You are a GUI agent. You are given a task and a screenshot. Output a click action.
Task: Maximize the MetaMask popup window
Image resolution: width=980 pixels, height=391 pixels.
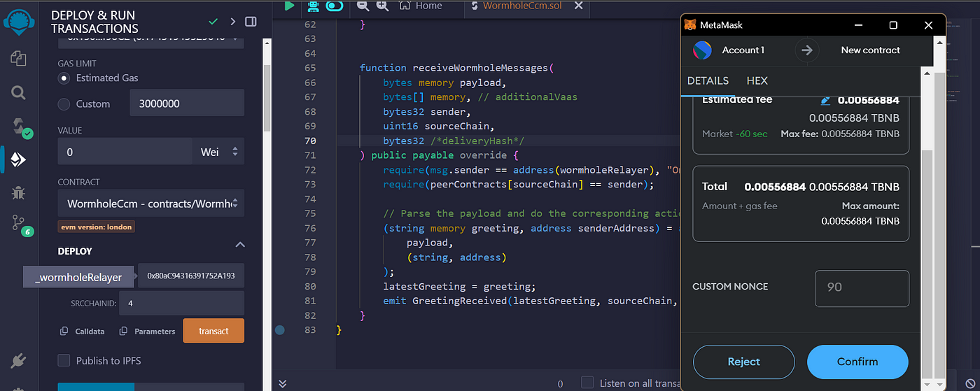pos(893,24)
